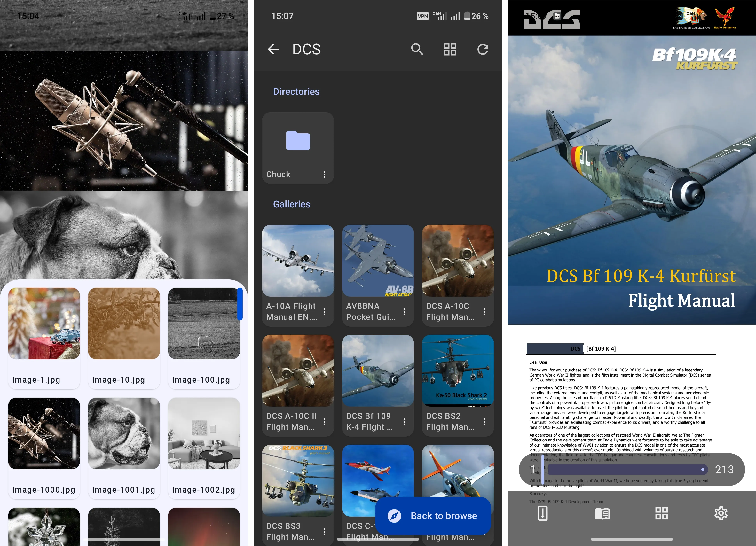Open options for DCS BS3 Flight Manual
This screenshot has width=756, height=546.
point(324,532)
